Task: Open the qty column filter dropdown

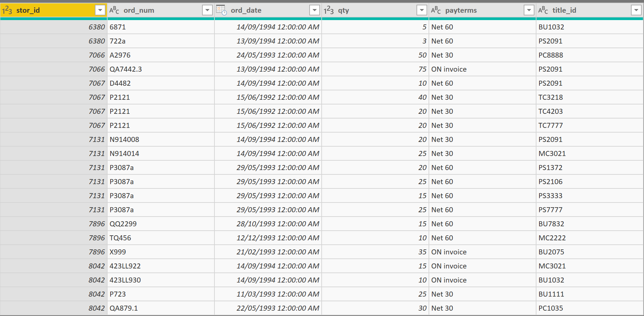Action: point(422,10)
